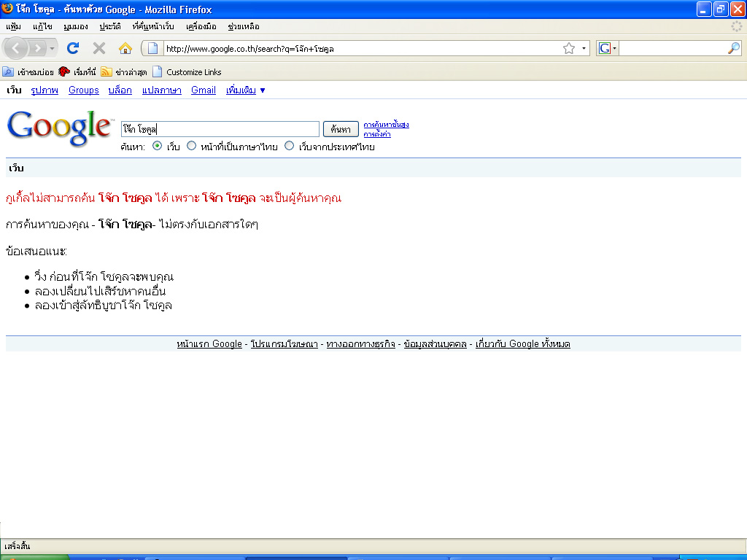Click the ข้อเสนอแนะ: heading text
The width and height of the screenshot is (747, 560).
click(x=36, y=251)
